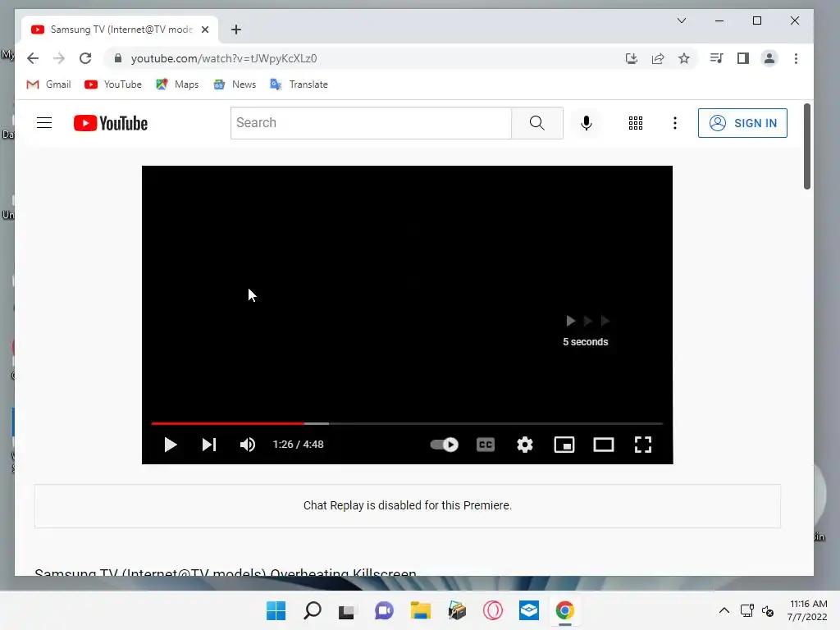840x630 pixels.
Task: Show hidden system tray icons
Action: point(724,610)
